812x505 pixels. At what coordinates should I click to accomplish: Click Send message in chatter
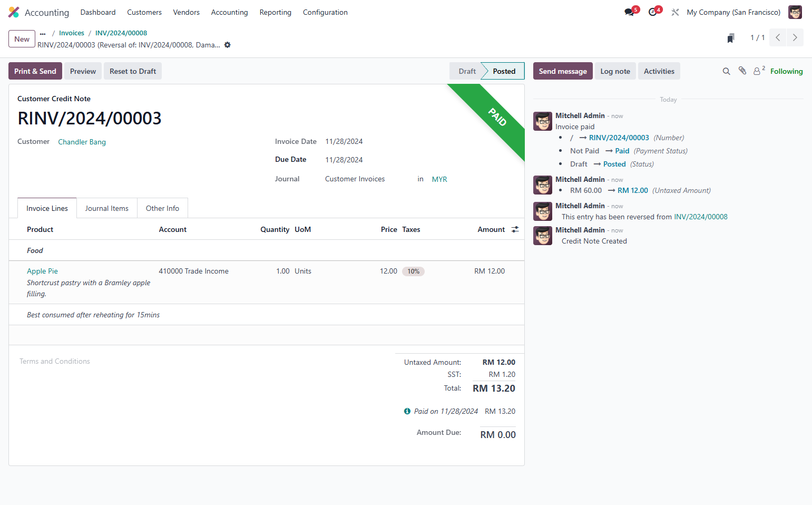pos(563,71)
